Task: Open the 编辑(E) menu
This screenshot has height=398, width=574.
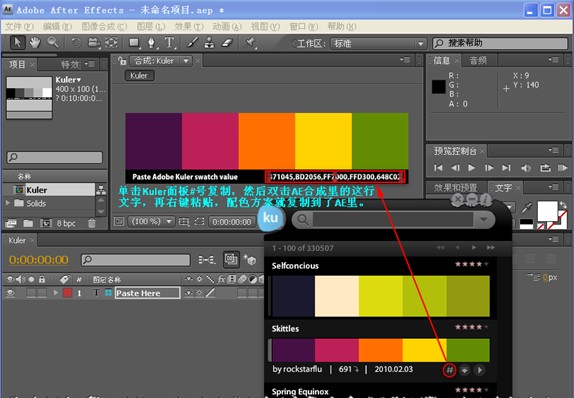Action: point(57,27)
